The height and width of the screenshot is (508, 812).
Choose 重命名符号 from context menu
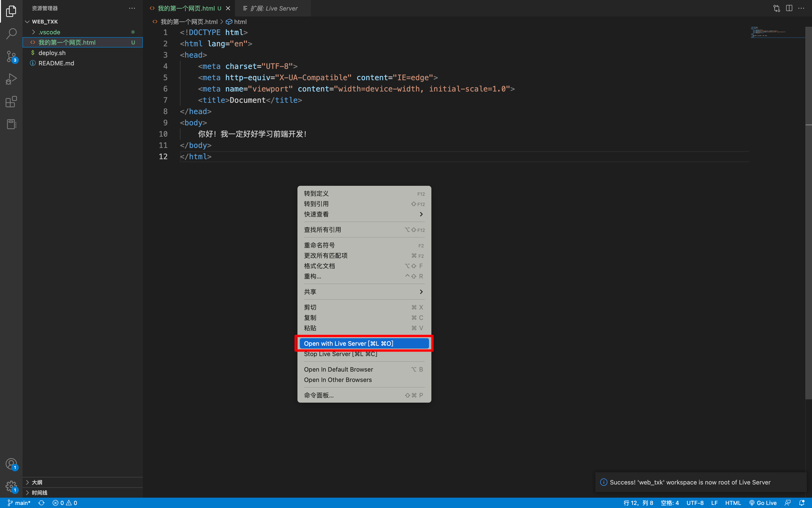pos(364,245)
